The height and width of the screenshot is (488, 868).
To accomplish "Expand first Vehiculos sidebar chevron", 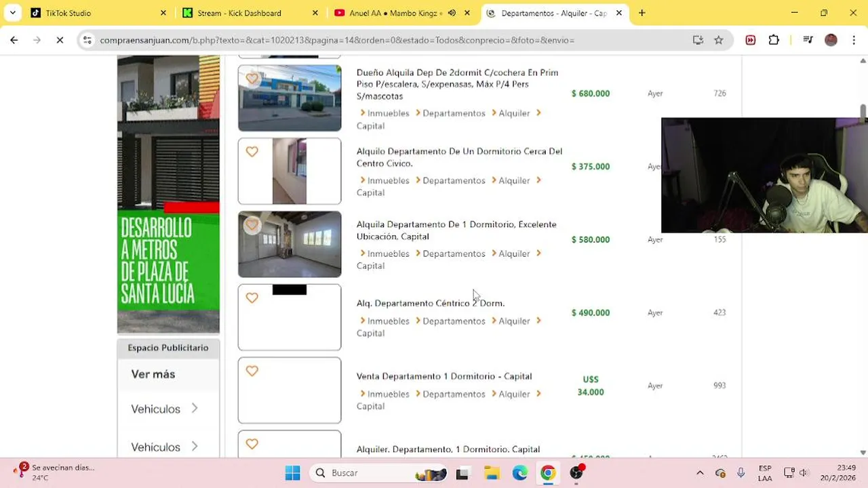I will pyautogui.click(x=195, y=408).
